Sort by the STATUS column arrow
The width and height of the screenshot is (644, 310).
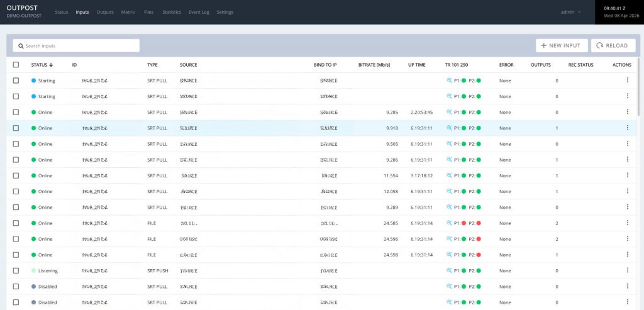tap(51, 65)
